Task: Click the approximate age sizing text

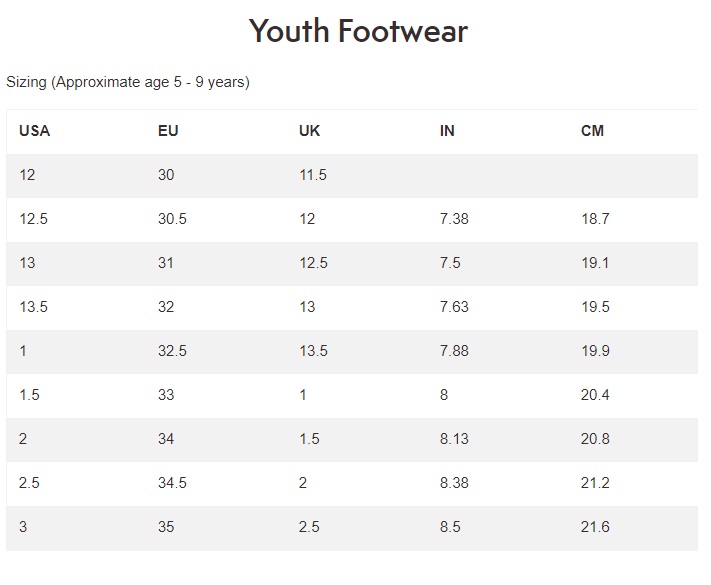Action: (x=128, y=82)
